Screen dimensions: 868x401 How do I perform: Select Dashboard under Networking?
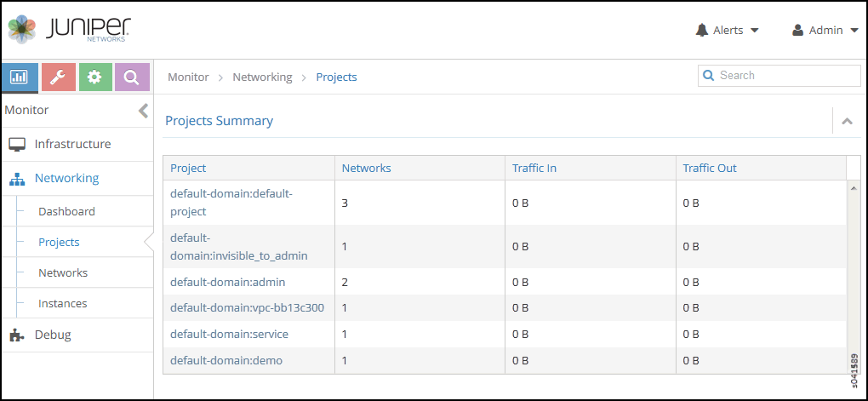click(66, 211)
